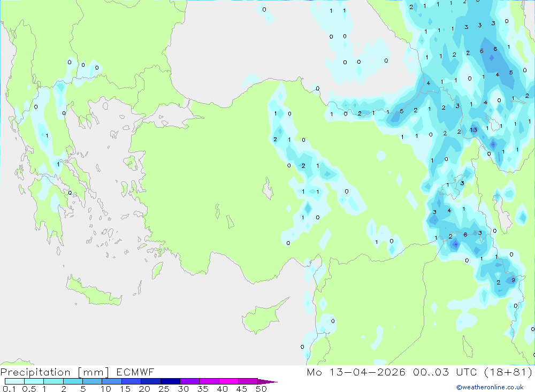
Task: Click the legend label 0.5
Action: pos(29,389)
